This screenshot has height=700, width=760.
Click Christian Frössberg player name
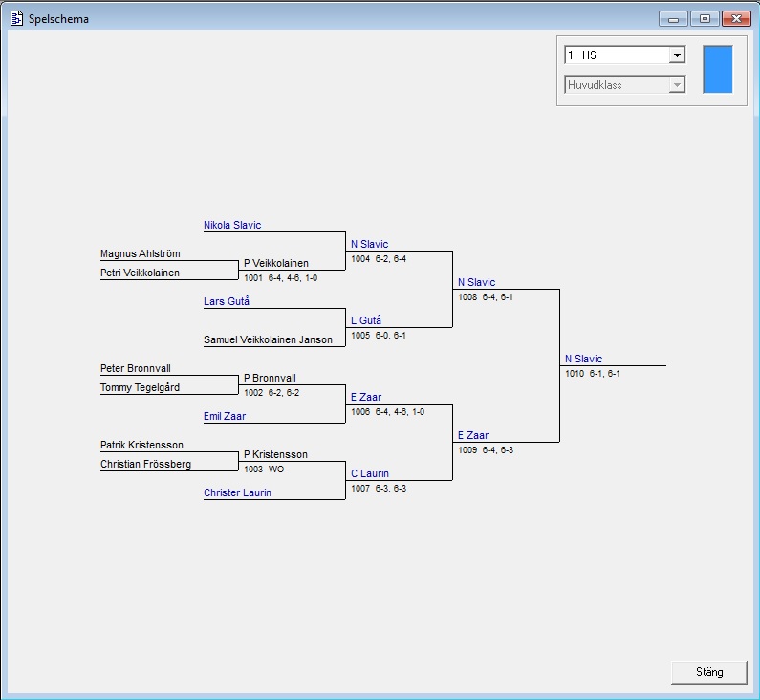[145, 465]
